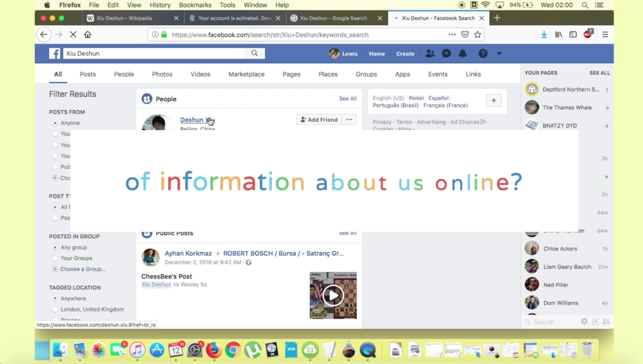Open more options for Deshun Xiu result
Screen dimensions: 643x364
pos(349,119)
